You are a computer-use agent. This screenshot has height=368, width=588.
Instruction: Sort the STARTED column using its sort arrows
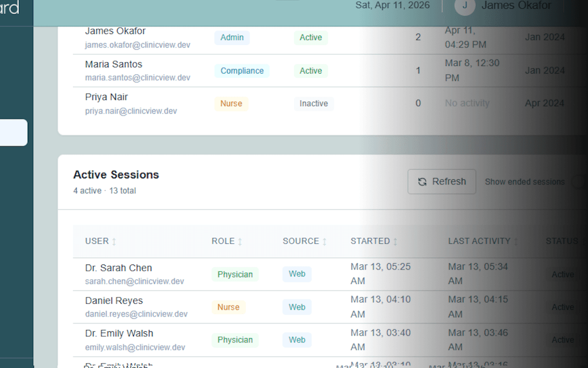pyautogui.click(x=396, y=241)
